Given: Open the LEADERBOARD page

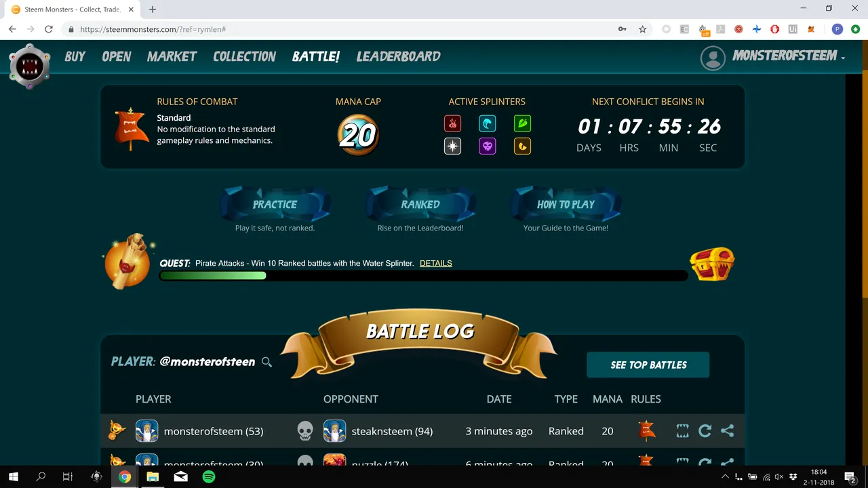Looking at the screenshot, I should point(399,56).
